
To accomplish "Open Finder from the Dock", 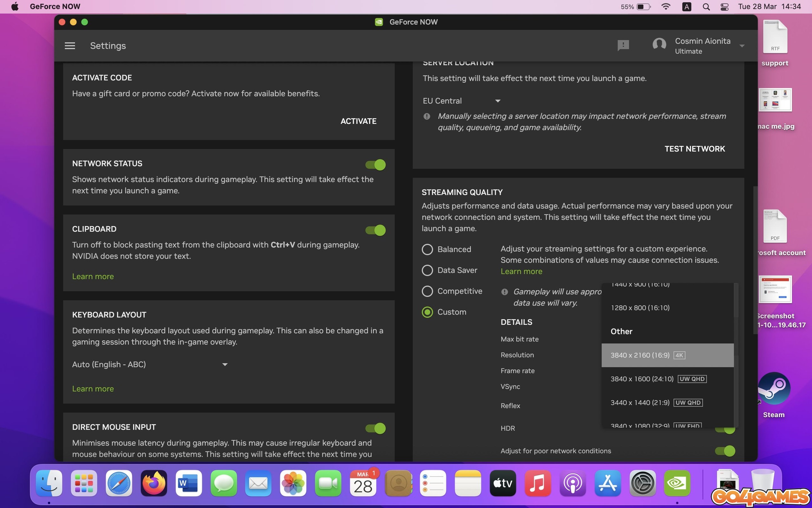I will pyautogui.click(x=49, y=483).
